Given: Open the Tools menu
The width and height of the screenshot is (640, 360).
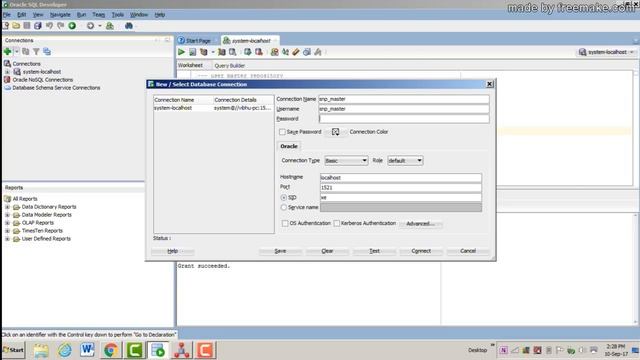Looking at the screenshot, I should 118,15.
